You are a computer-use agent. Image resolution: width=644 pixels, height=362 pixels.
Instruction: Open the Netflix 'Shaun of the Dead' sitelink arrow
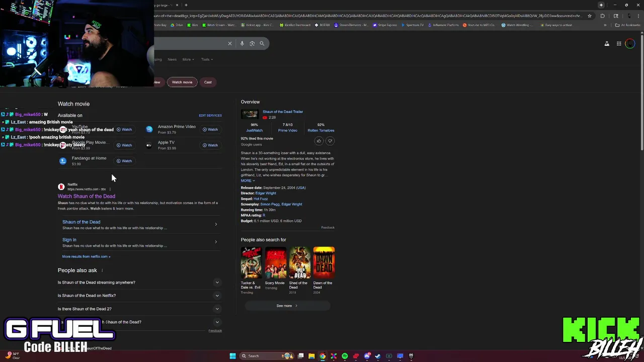216,224
